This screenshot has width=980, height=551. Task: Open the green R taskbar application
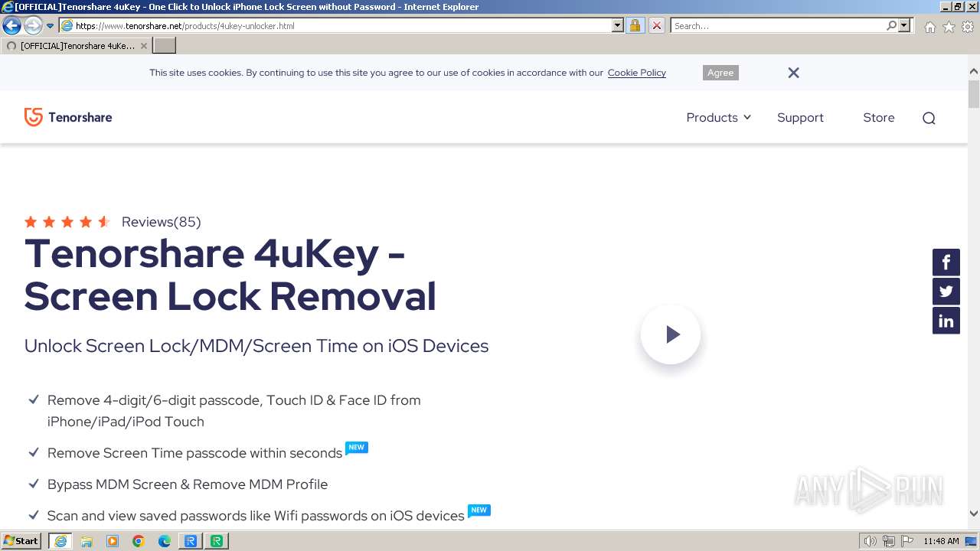point(217,541)
